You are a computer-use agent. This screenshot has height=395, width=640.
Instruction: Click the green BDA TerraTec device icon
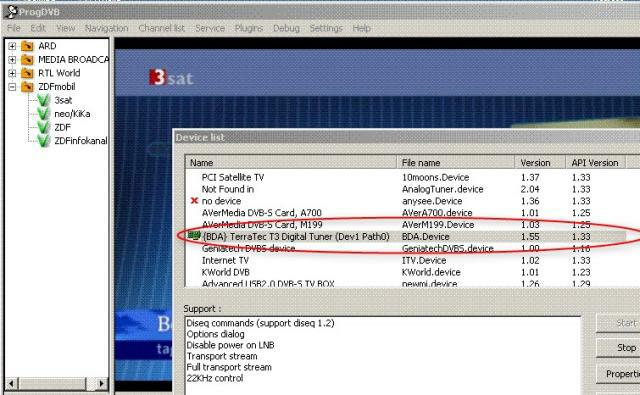click(x=194, y=235)
